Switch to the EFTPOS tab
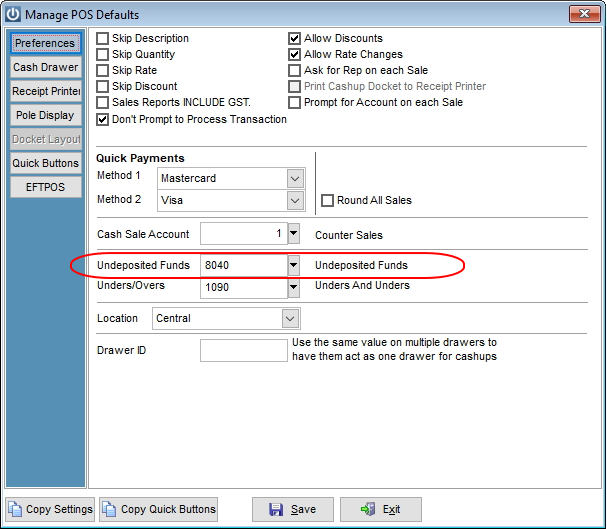Screen dimensions: 607x529 click(x=45, y=187)
